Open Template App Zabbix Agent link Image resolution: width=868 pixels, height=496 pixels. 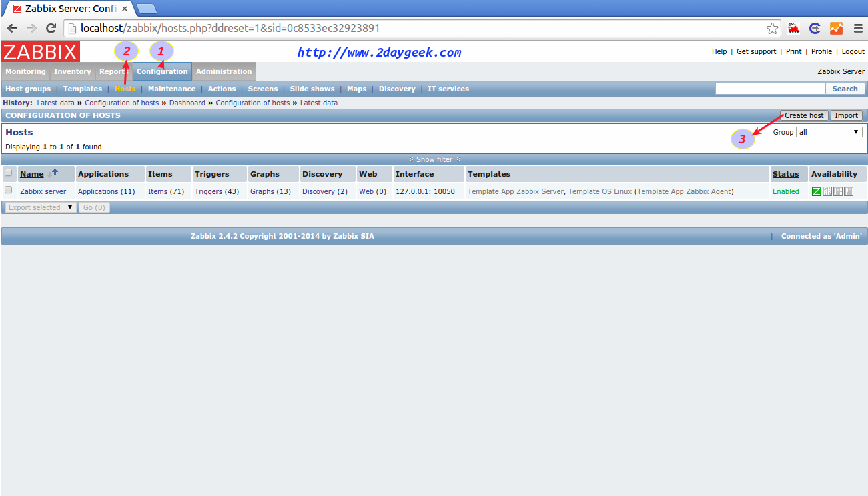(x=684, y=191)
